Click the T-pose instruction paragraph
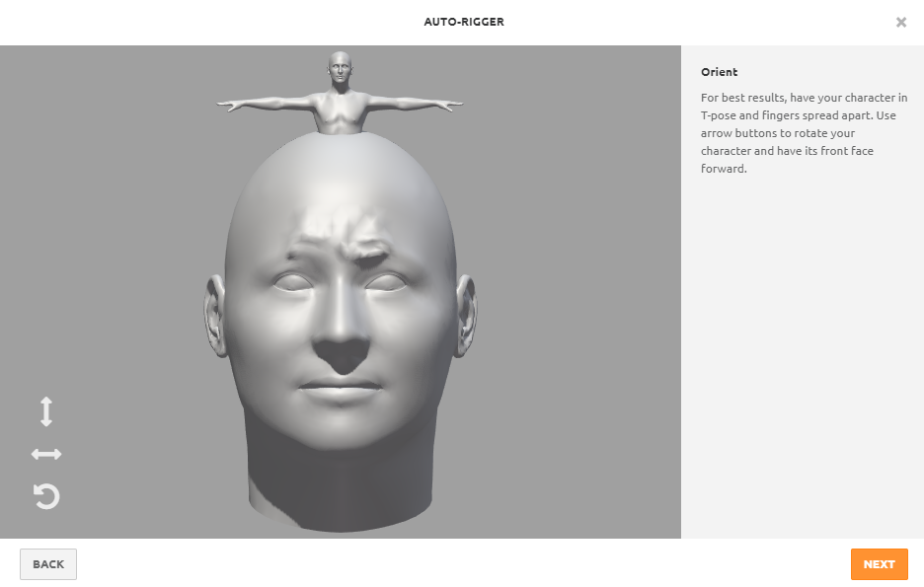This screenshot has height=587, width=924. point(804,133)
